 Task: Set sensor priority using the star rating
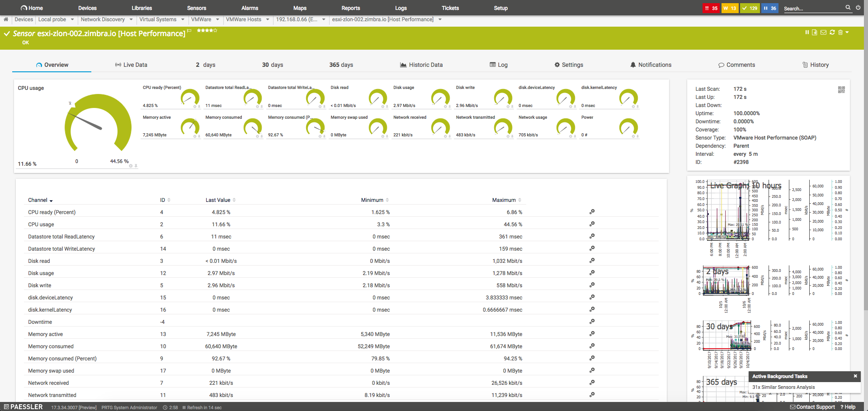[207, 31]
